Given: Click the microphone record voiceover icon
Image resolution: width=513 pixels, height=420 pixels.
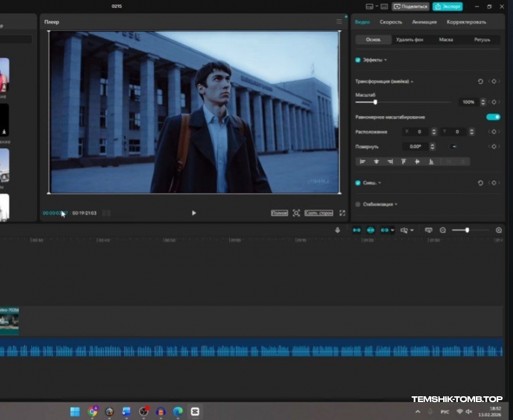Looking at the screenshot, I should (x=338, y=230).
